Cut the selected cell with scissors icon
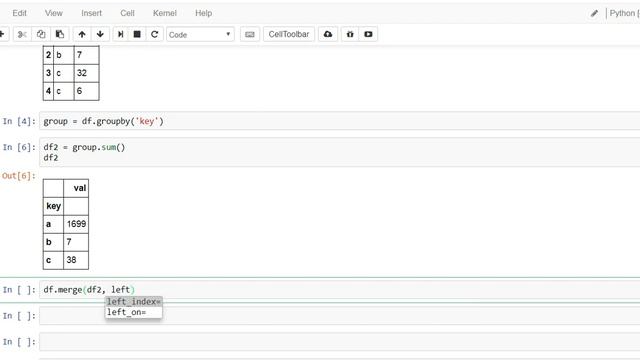 [x=22, y=34]
